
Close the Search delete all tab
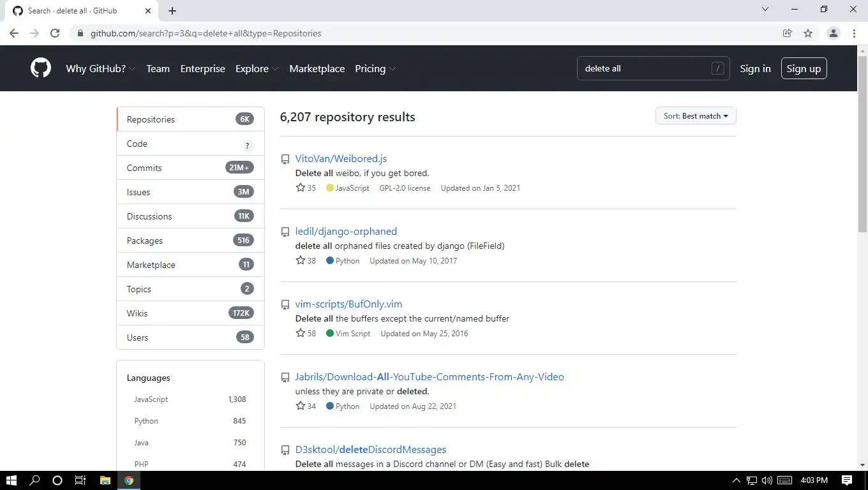click(148, 11)
